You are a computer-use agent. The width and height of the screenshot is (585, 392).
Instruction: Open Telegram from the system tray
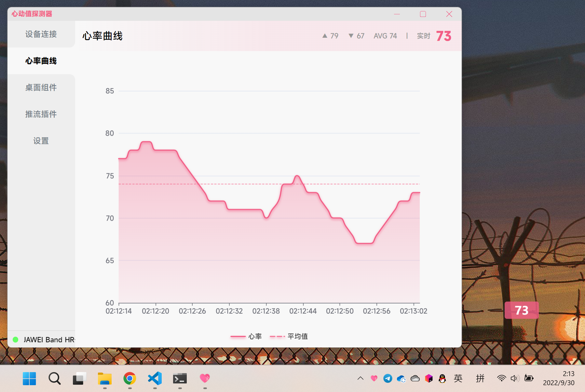388,378
